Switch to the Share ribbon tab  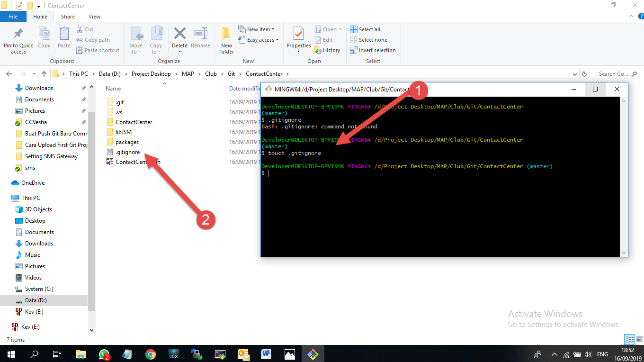[x=68, y=17]
